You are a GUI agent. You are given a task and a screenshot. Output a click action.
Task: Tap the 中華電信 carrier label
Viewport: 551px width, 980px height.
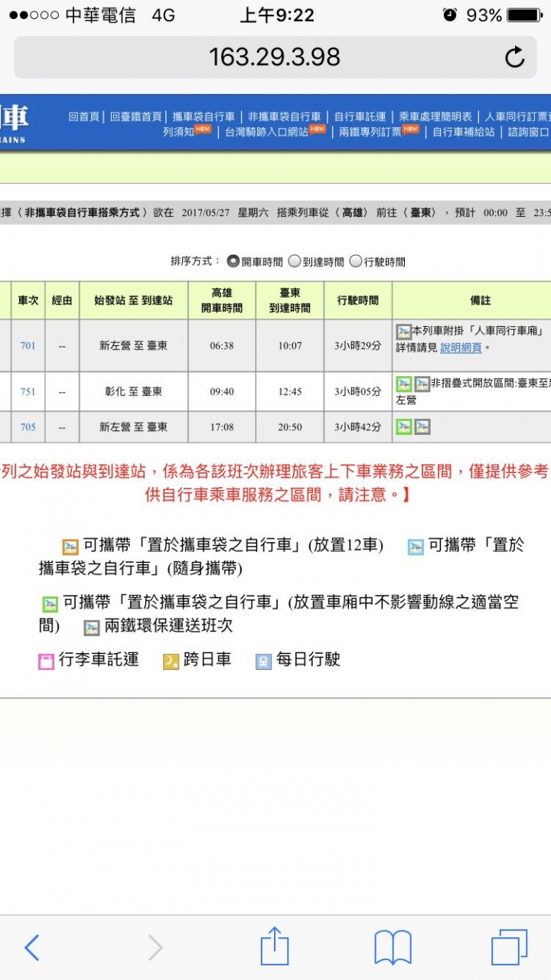pyautogui.click(x=99, y=15)
